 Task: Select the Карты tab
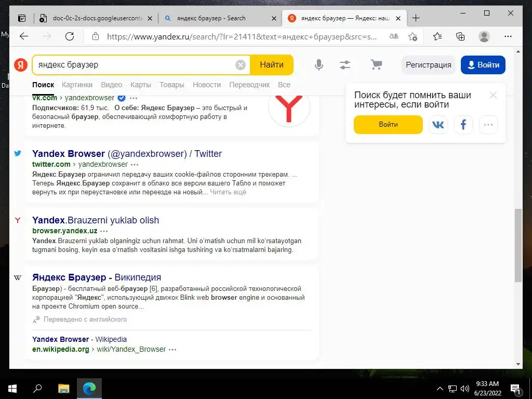140,85
